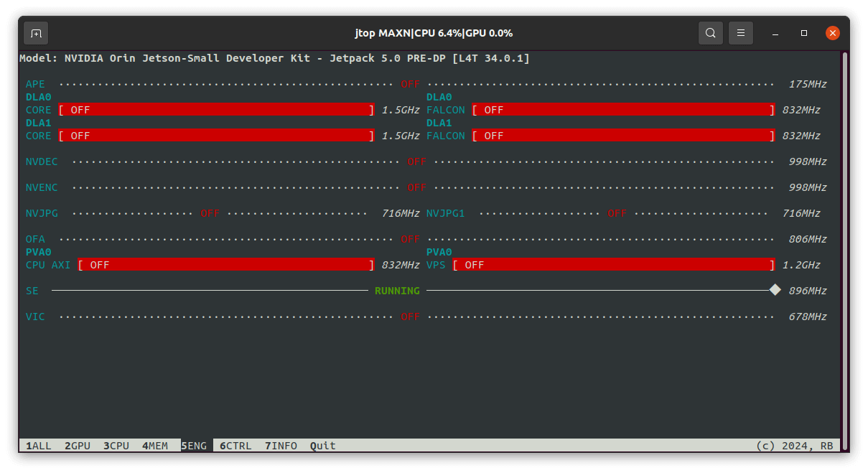Select the 5ENG tab
The height and width of the screenshot is (473, 868).
point(194,446)
